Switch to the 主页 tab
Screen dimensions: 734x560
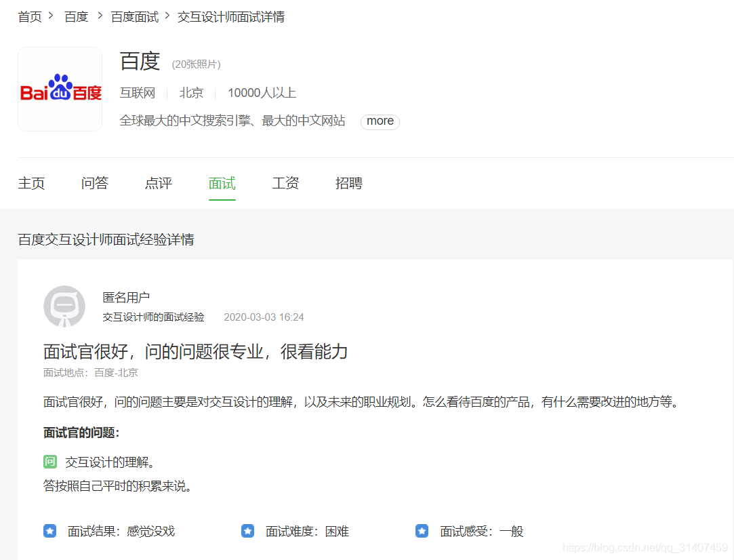pyautogui.click(x=31, y=183)
